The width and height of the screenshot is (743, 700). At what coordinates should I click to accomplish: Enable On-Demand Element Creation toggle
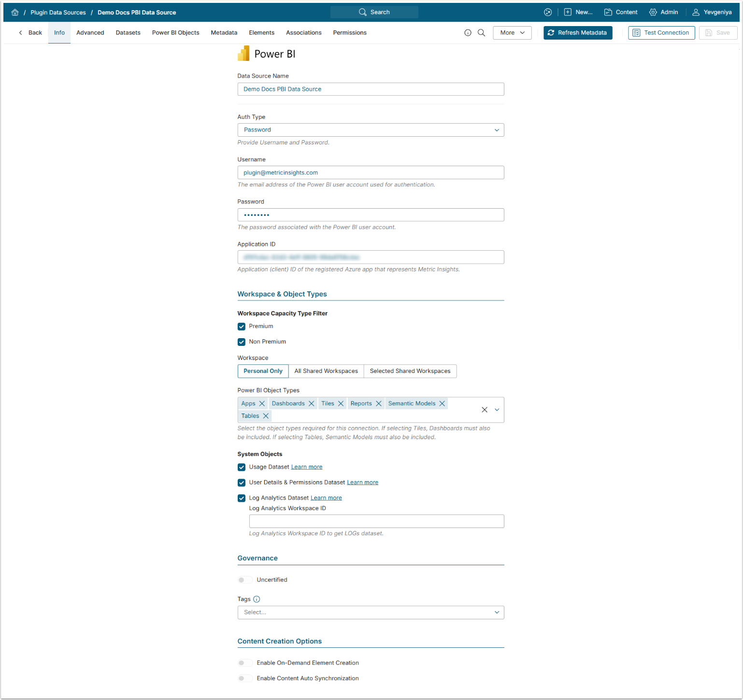(245, 663)
